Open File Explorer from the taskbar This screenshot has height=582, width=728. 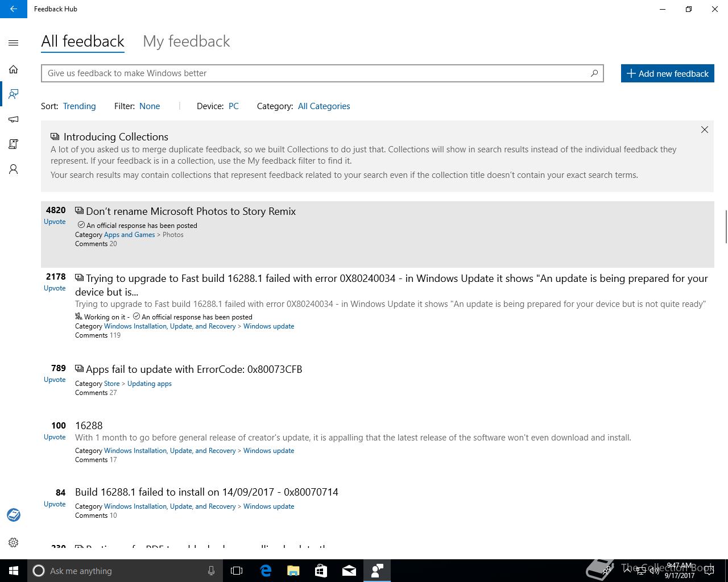click(x=293, y=571)
